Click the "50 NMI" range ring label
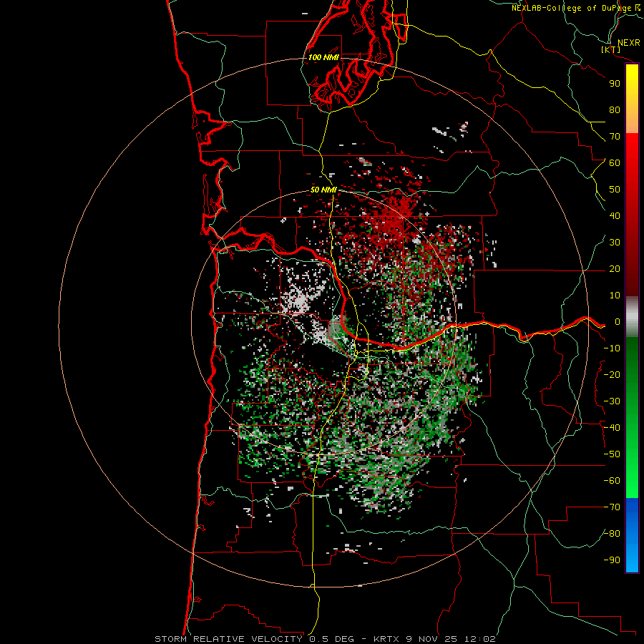The image size is (644, 644). 323,190
